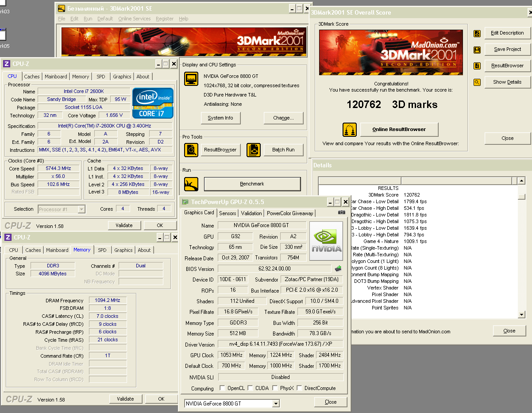The image size is (532, 413).
Task: Click the DRAM Frequency value 1094.2 MHz
Action: 108,300
